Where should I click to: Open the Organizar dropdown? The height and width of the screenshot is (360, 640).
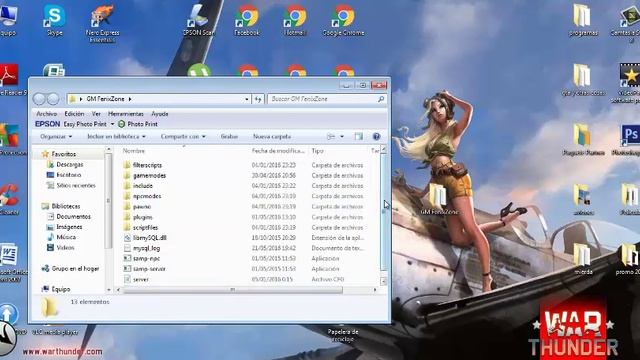click(x=56, y=136)
